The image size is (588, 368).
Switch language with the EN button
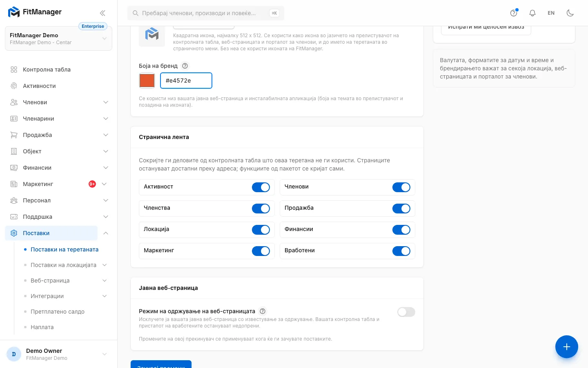(x=551, y=13)
